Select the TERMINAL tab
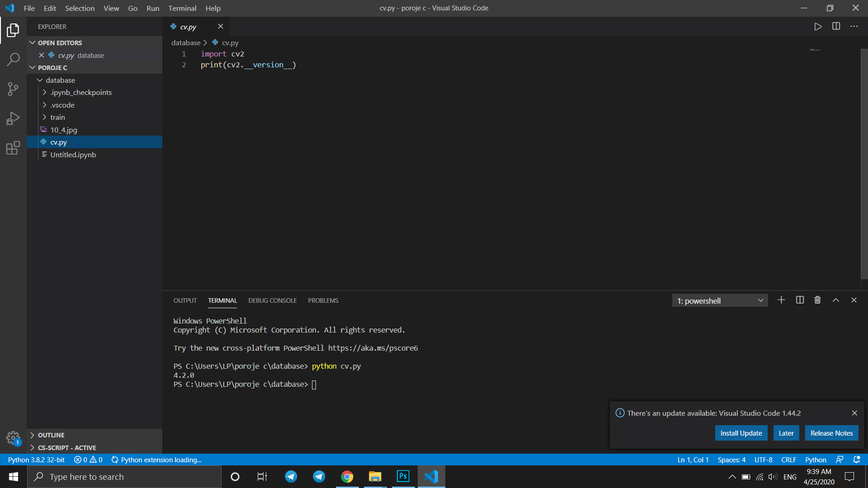 (x=222, y=300)
